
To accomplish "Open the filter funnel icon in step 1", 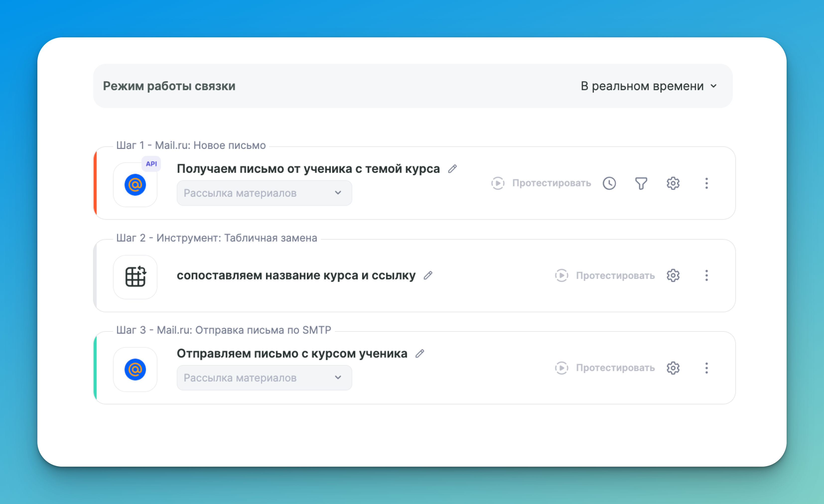I will click(x=641, y=183).
